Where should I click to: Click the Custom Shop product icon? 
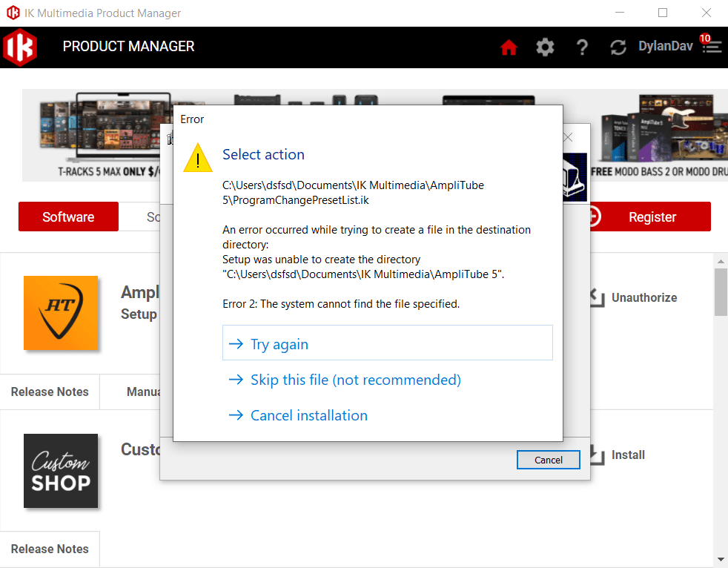click(61, 470)
